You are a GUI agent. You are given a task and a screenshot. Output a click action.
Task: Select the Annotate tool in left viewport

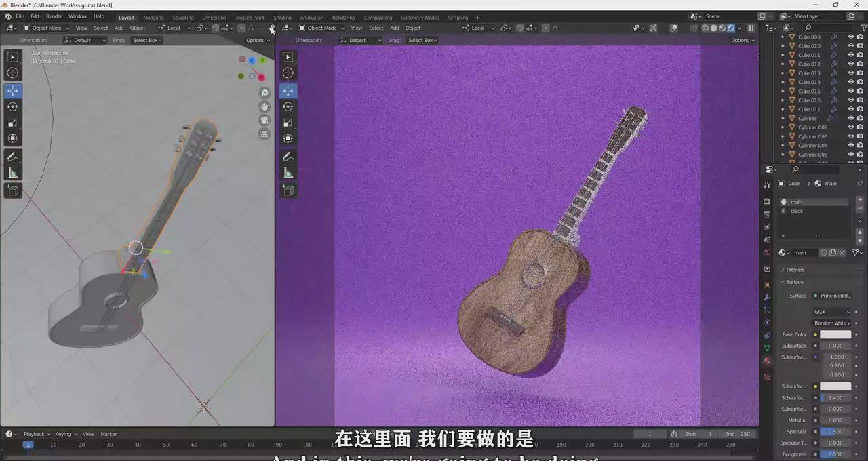tap(13, 157)
